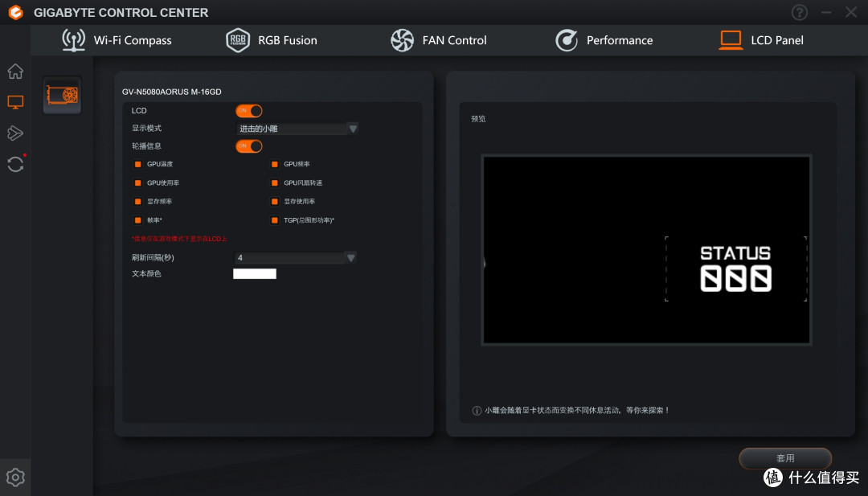The image size is (868, 496).
Task: Toggle the 轮播信息 switch
Action: (x=249, y=146)
